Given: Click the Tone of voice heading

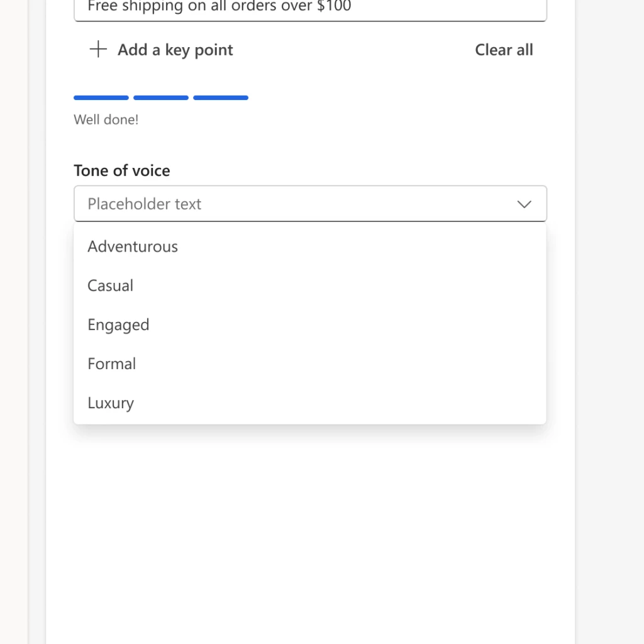Looking at the screenshot, I should pos(121,170).
